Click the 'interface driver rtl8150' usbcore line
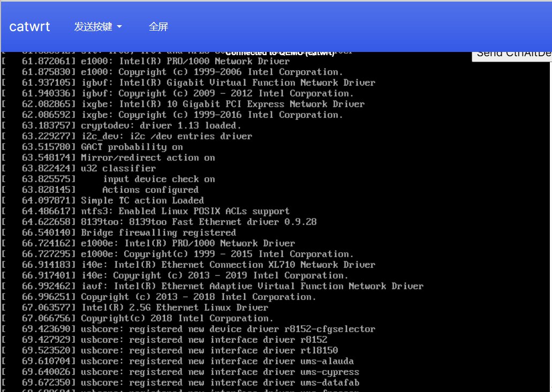 170,350
